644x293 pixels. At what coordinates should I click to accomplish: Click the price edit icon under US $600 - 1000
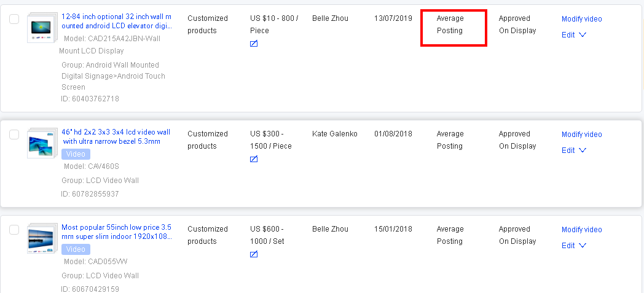point(254,254)
